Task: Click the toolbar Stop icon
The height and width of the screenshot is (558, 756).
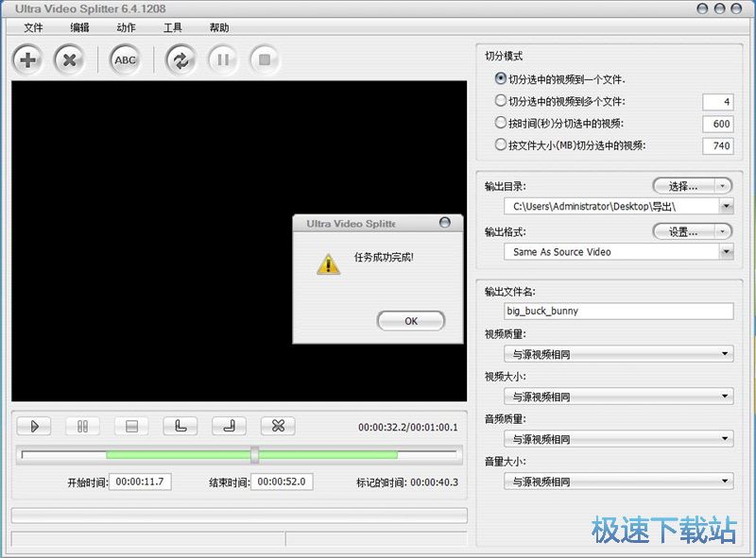Action: 265,59
